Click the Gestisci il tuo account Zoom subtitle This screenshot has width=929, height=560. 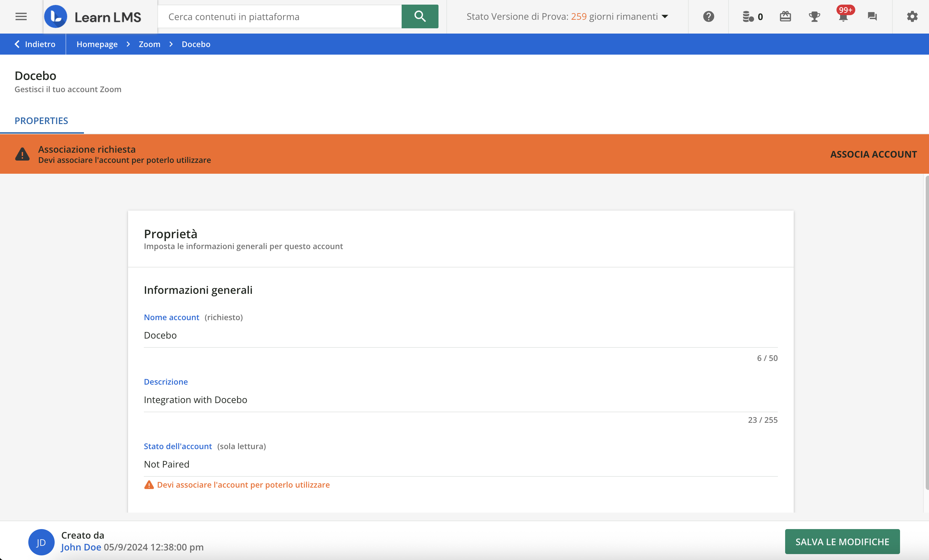click(68, 89)
